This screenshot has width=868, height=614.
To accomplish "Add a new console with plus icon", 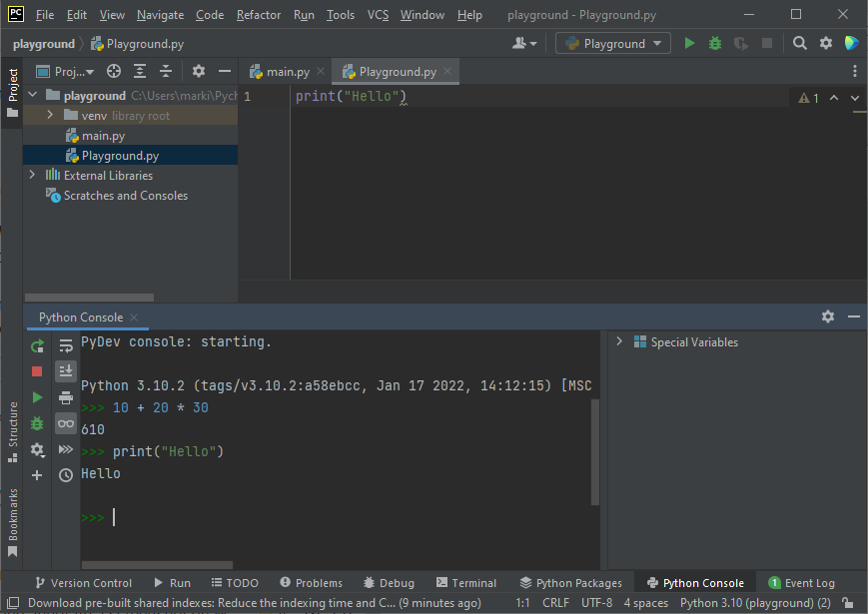I will point(37,475).
